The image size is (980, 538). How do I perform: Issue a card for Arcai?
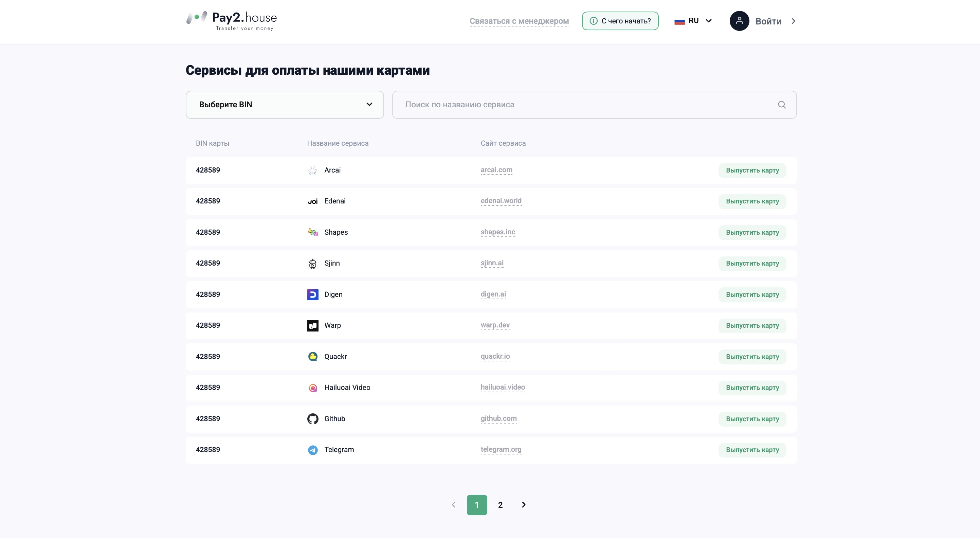(x=752, y=171)
